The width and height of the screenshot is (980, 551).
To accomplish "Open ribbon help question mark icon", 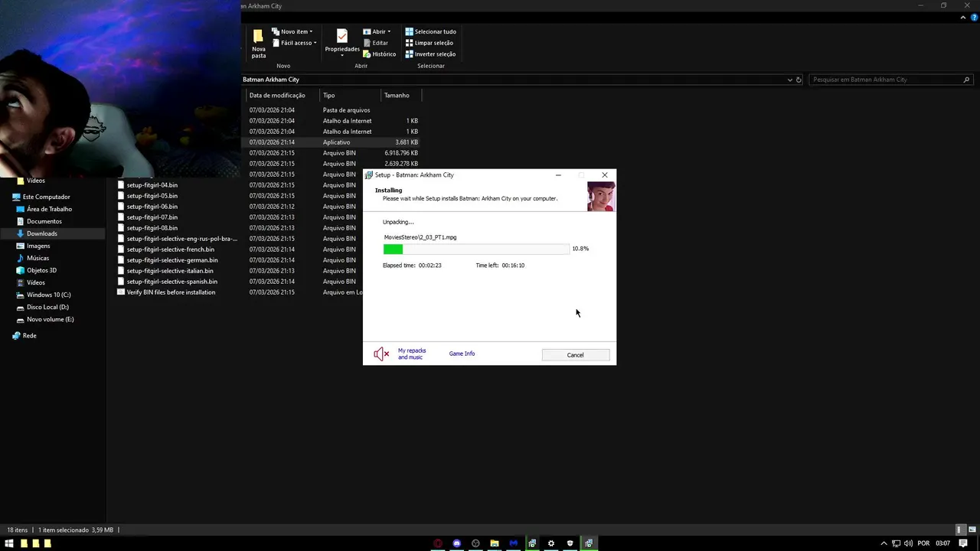I will (x=974, y=18).
